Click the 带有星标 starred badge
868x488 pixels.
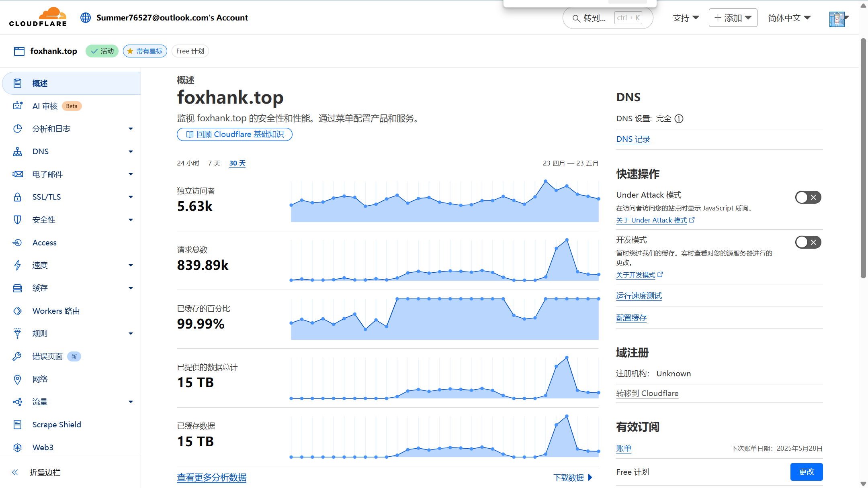point(145,51)
